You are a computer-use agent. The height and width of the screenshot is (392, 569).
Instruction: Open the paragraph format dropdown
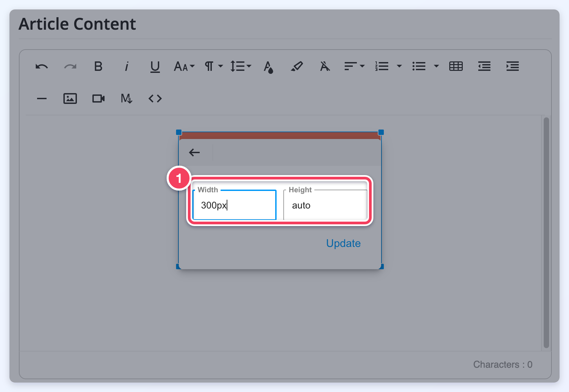coord(214,66)
